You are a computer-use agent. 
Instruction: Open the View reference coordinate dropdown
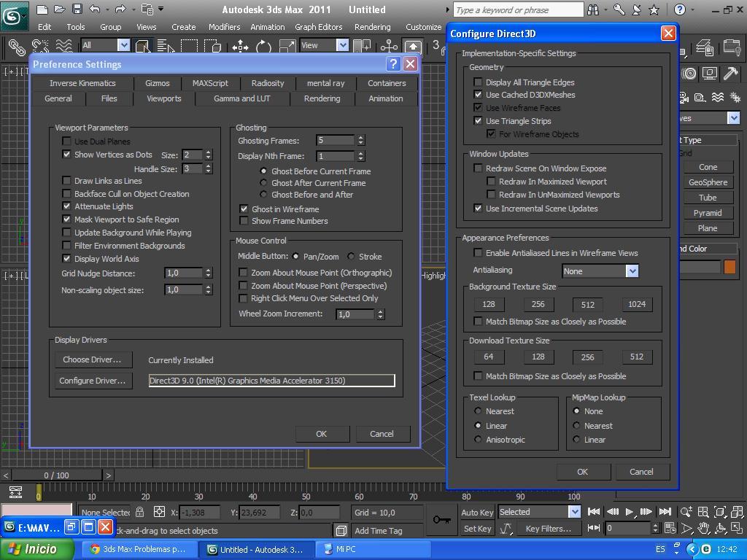click(x=343, y=45)
